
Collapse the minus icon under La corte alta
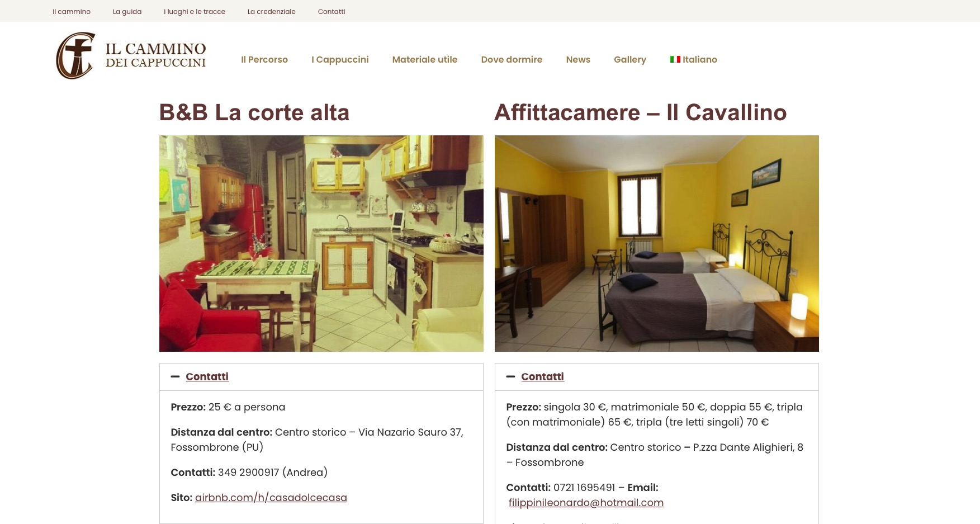(x=175, y=377)
